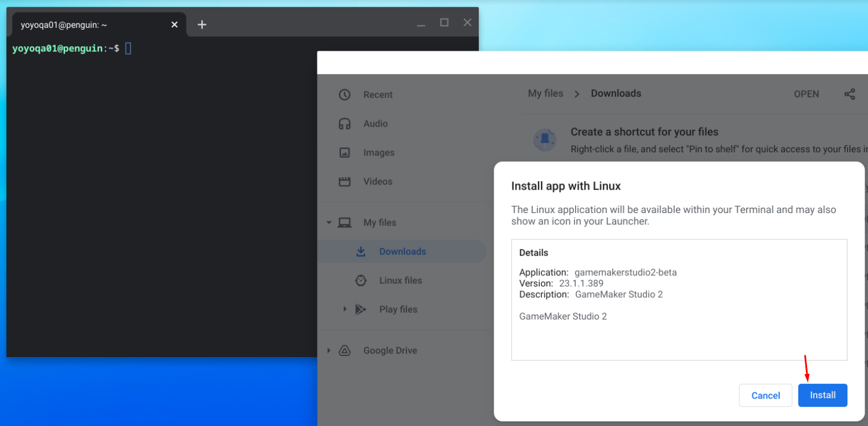Click the Play files icon

pos(361,309)
